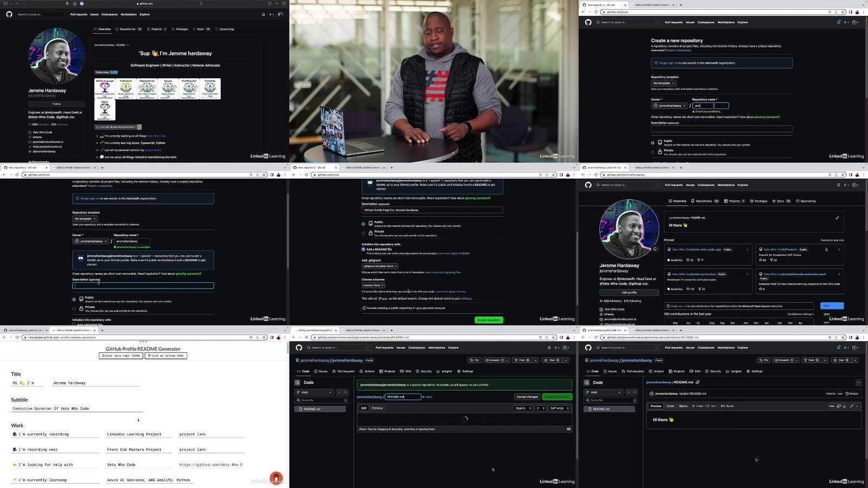Viewport: 868px width, 488px height.
Task: Open the 'No template' dropdown in top-right frame
Action: coord(663,83)
